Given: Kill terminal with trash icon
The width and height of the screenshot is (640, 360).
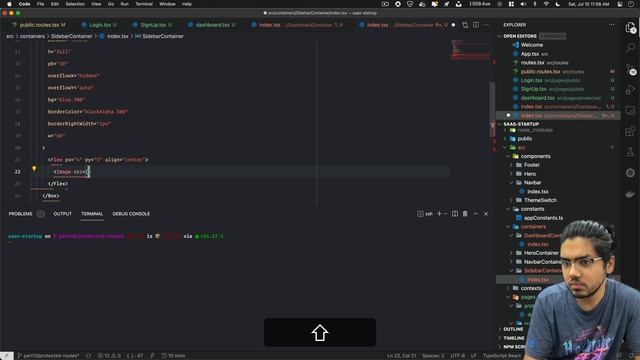Looking at the screenshot, I should tap(465, 214).
